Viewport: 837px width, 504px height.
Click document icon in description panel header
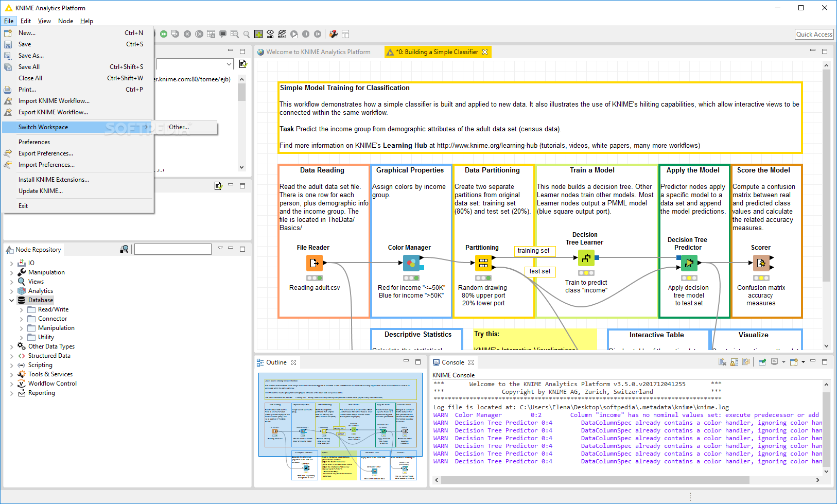pos(218,186)
